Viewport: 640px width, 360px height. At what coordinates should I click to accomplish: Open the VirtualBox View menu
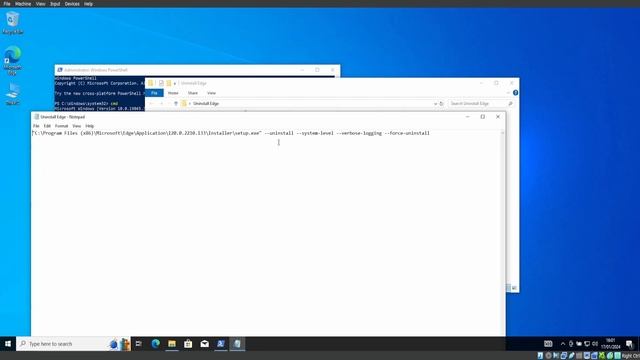40,4
